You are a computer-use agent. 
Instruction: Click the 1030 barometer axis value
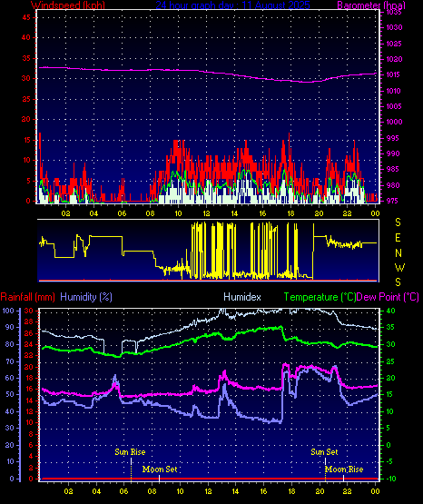pos(394,27)
